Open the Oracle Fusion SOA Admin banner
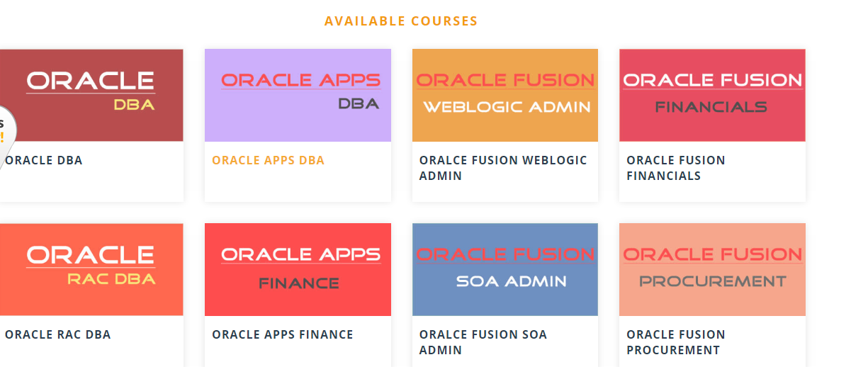 tap(505, 269)
